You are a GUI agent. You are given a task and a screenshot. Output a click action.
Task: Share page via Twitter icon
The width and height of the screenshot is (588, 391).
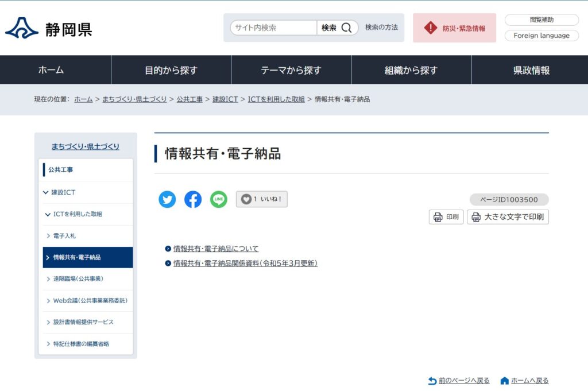(167, 199)
